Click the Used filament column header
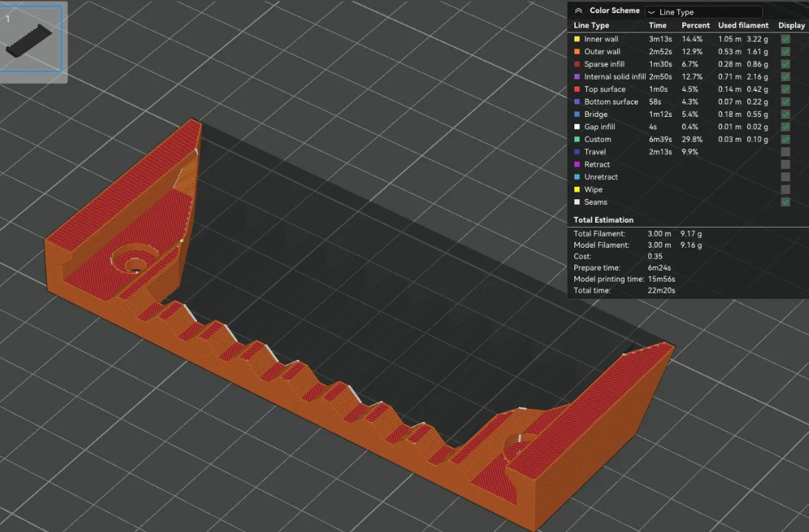809x532 pixels. coord(743,26)
